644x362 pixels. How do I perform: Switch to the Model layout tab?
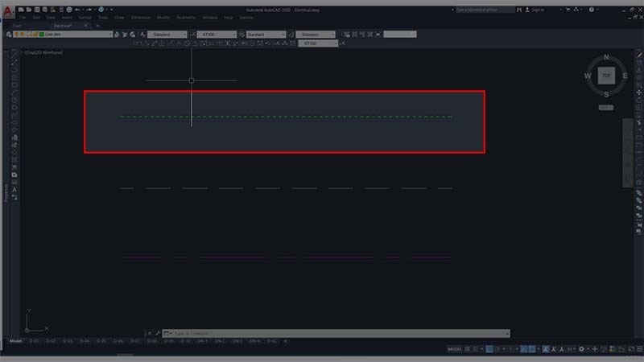(x=15, y=341)
